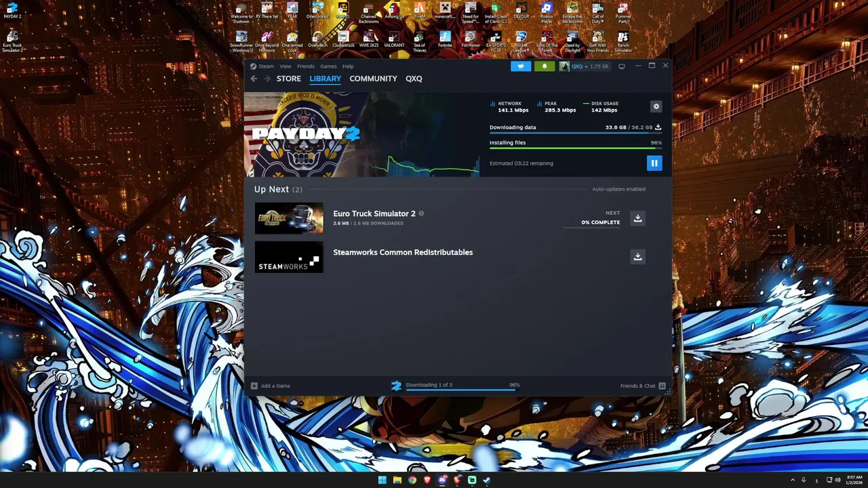Go back with the left arrow
This screenshot has height=488, width=868.
254,79
